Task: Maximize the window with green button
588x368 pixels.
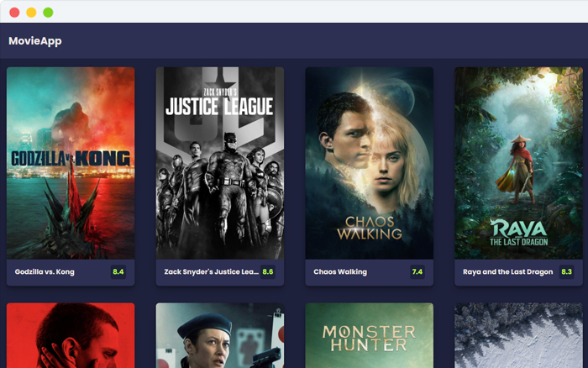Action: pyautogui.click(x=48, y=13)
